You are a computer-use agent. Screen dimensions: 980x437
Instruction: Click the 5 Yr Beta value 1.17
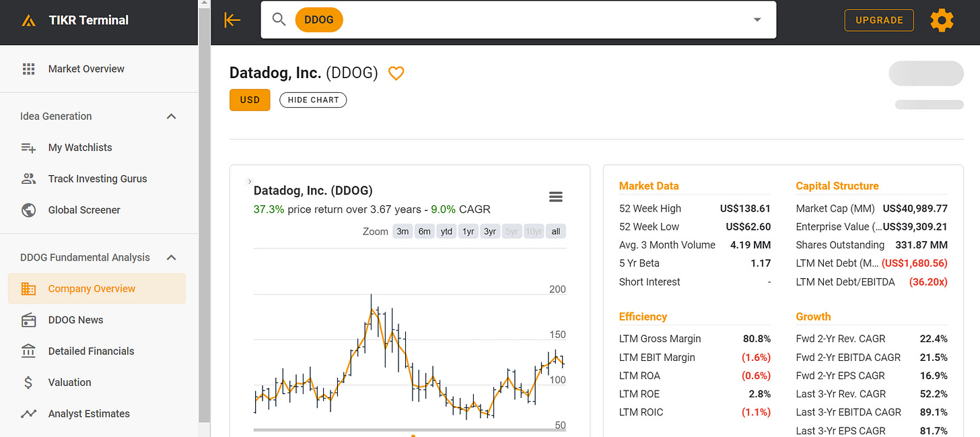point(761,263)
